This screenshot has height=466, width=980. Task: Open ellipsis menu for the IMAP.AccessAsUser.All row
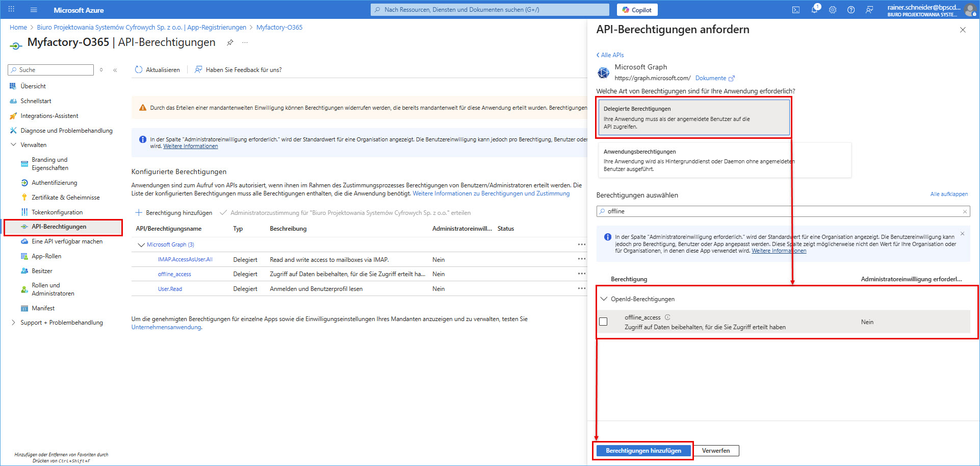coord(582,259)
